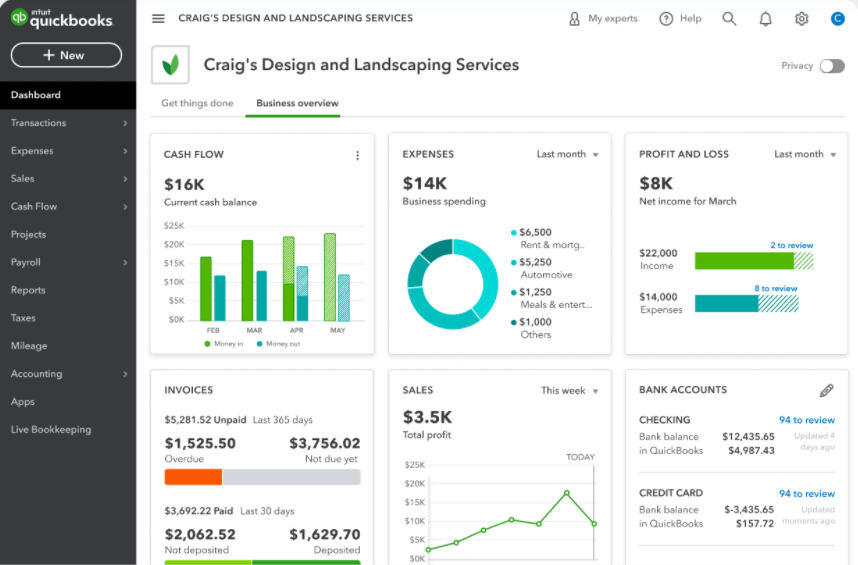Open the settings gear icon

coord(802,19)
